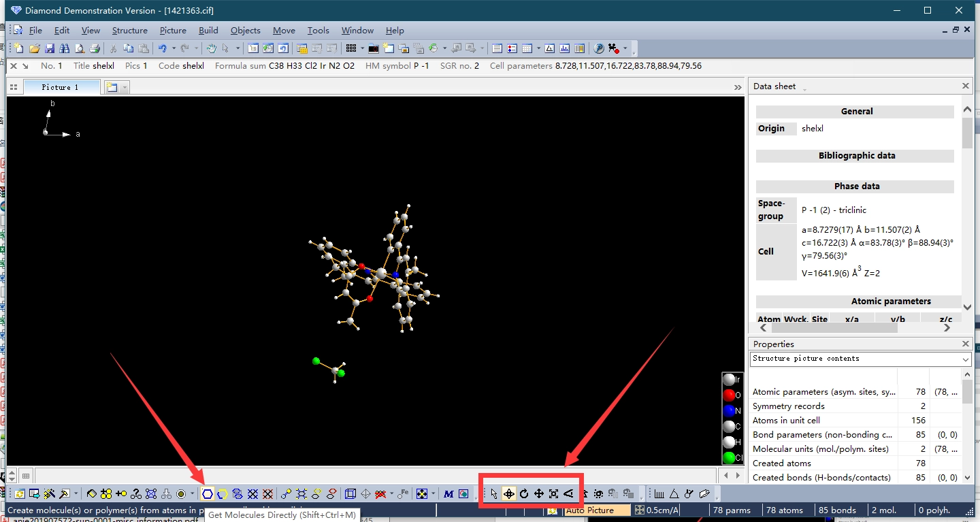Click the Auto Picture status bar field

pos(597,510)
